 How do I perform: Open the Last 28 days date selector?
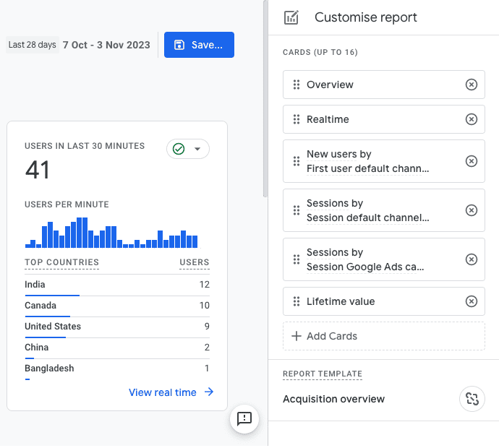pyautogui.click(x=32, y=45)
